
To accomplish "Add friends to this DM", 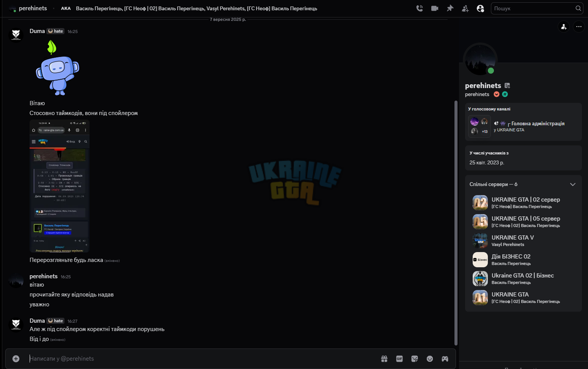I will pos(465,8).
